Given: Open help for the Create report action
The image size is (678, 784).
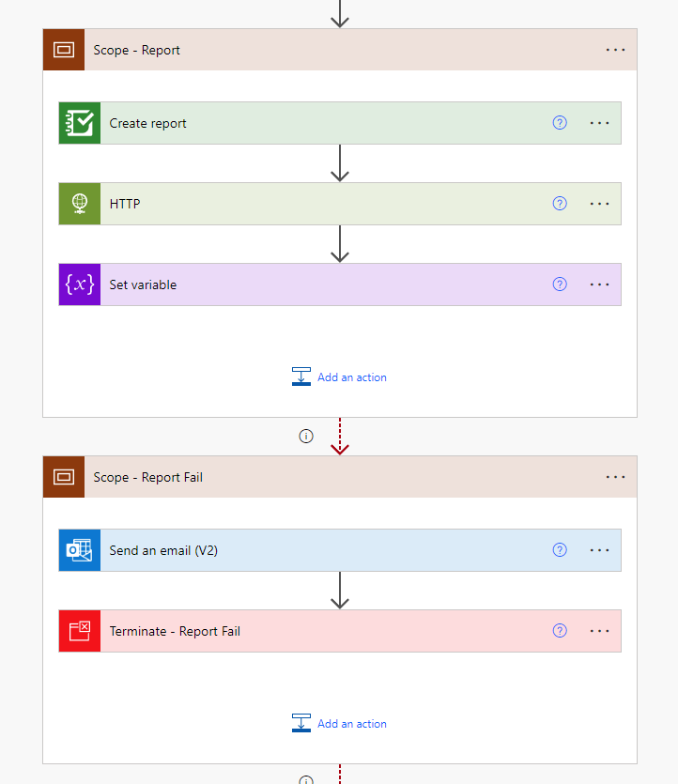Looking at the screenshot, I should (x=560, y=123).
